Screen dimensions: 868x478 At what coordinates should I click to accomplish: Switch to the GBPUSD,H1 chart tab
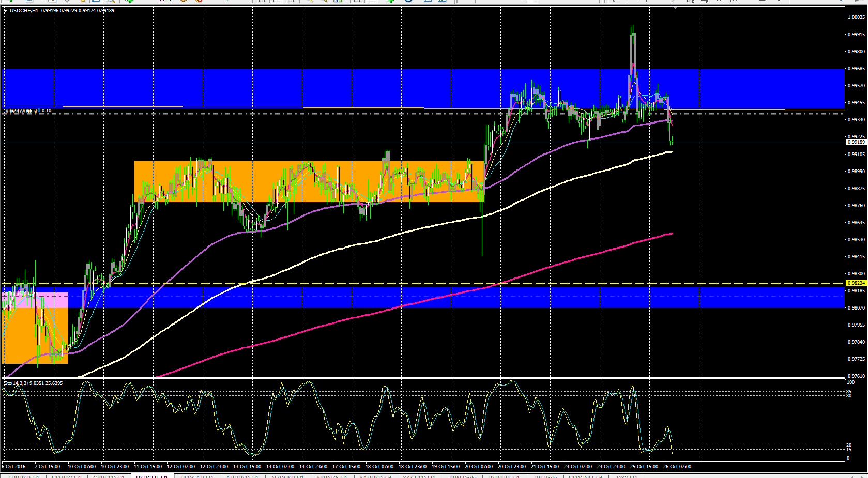tap(109, 476)
